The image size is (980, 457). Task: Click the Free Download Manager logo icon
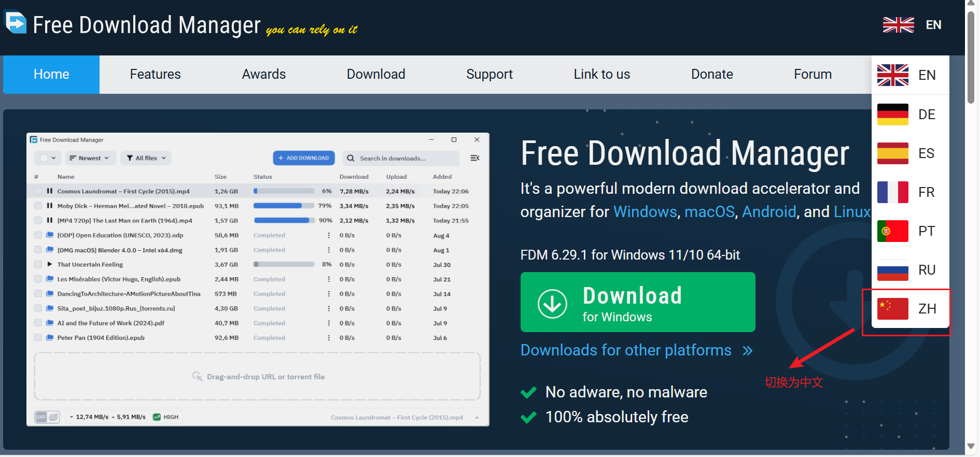click(16, 22)
